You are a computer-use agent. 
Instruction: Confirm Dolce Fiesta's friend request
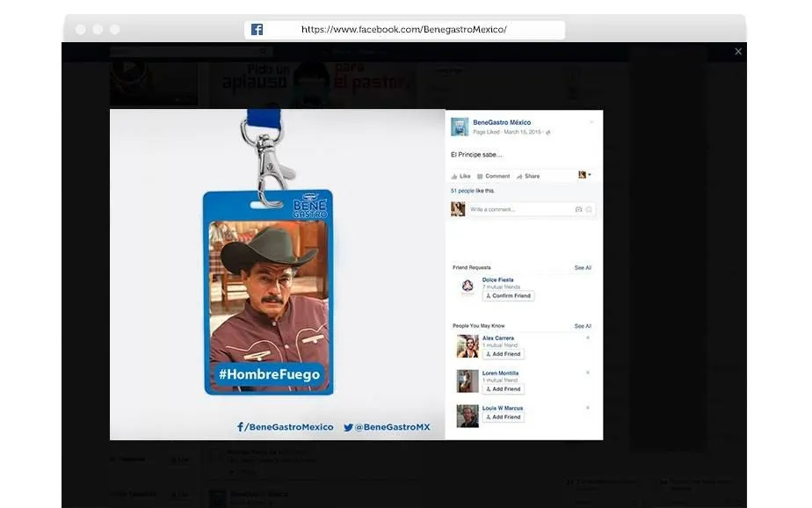point(509,295)
